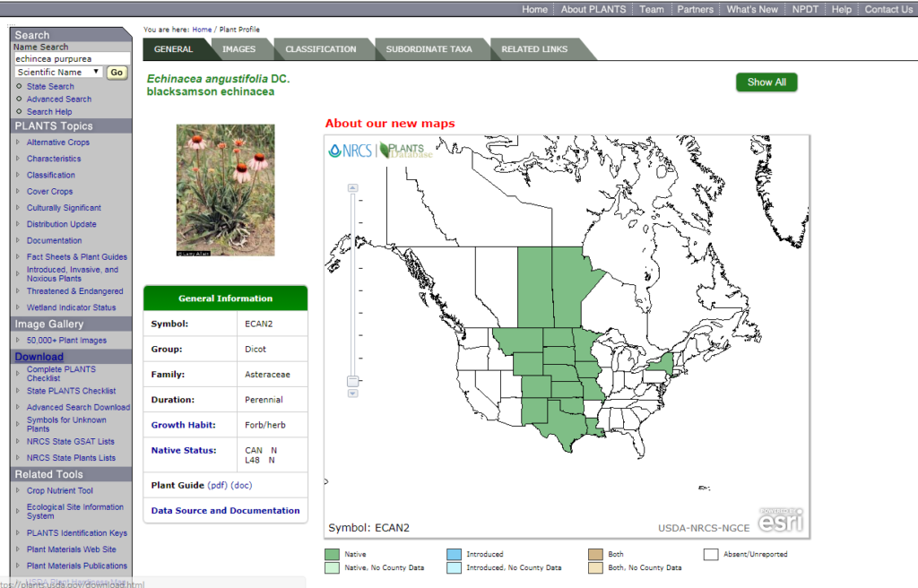The image size is (918, 588).
Task: Switch to the SUBORDINATE TAXA tab
Action: [431, 49]
